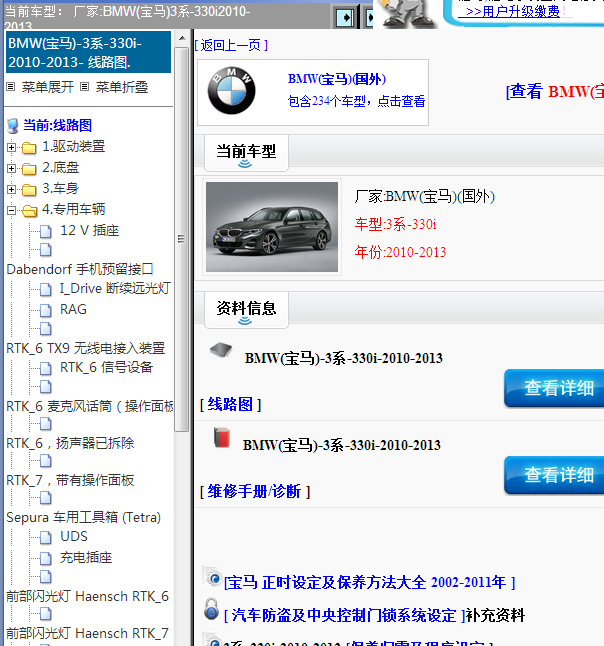Click the gray chip icon for 线路图 entry
This screenshot has height=646, width=604.
221,350
